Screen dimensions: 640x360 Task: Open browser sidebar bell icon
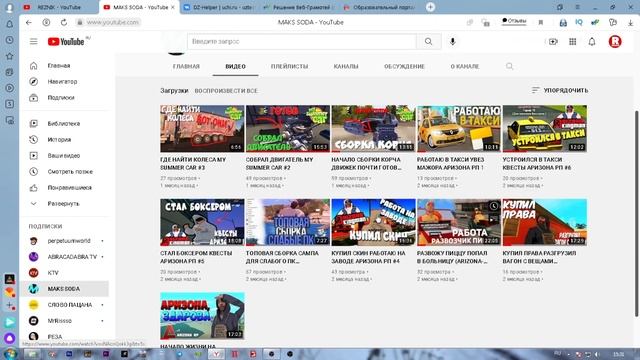pos(9,24)
